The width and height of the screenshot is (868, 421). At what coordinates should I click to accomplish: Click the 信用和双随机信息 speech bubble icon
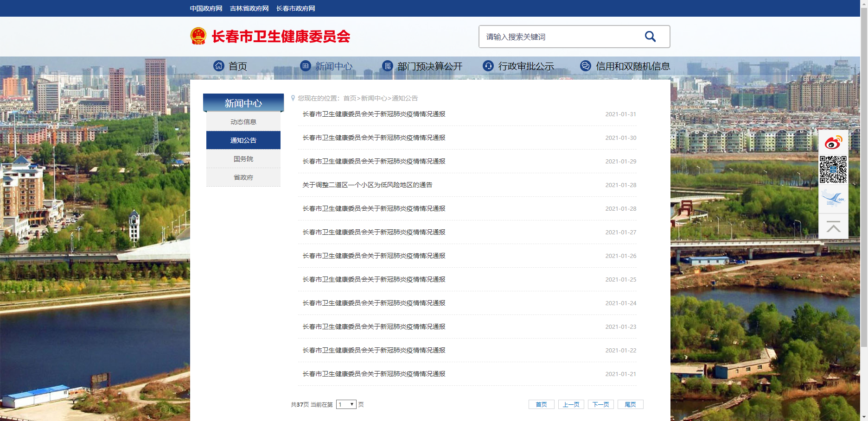pos(585,66)
